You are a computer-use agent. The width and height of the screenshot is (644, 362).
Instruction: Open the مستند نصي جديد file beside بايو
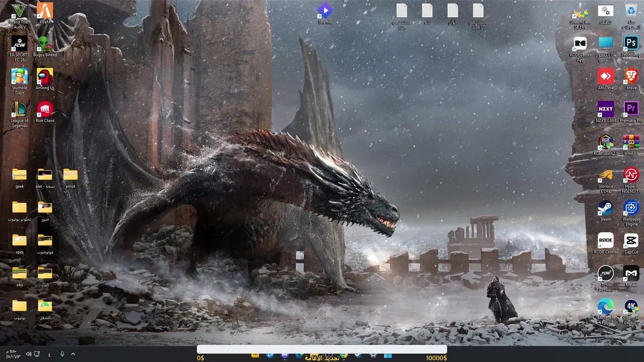click(401, 16)
